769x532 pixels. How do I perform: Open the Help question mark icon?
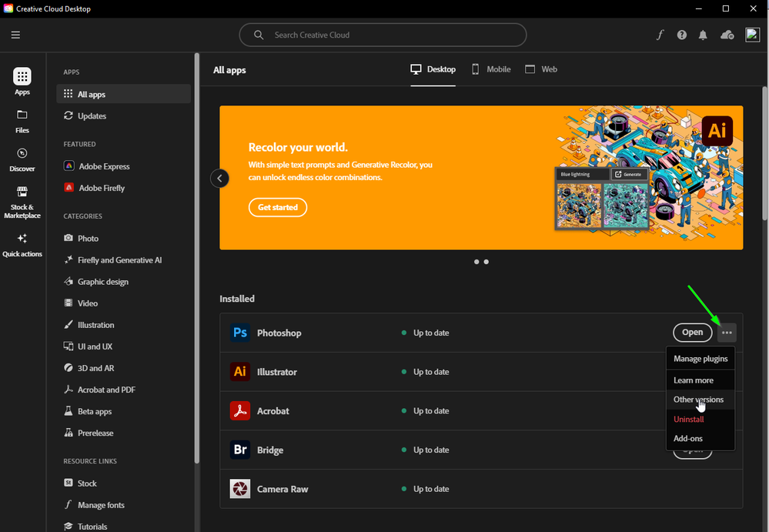point(682,35)
